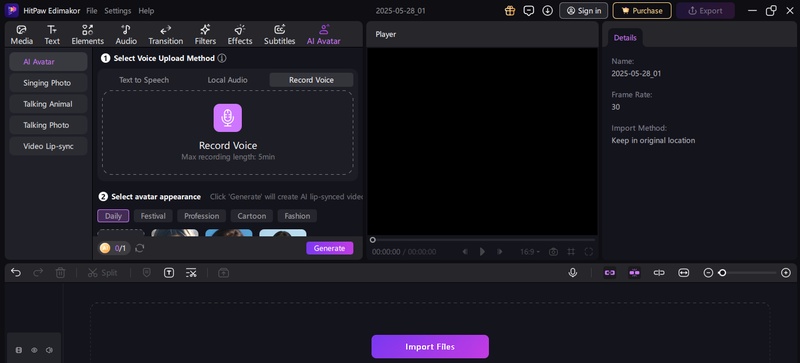Click the icon right of the T tool
Screen dimensions: 800x363
click(191, 273)
